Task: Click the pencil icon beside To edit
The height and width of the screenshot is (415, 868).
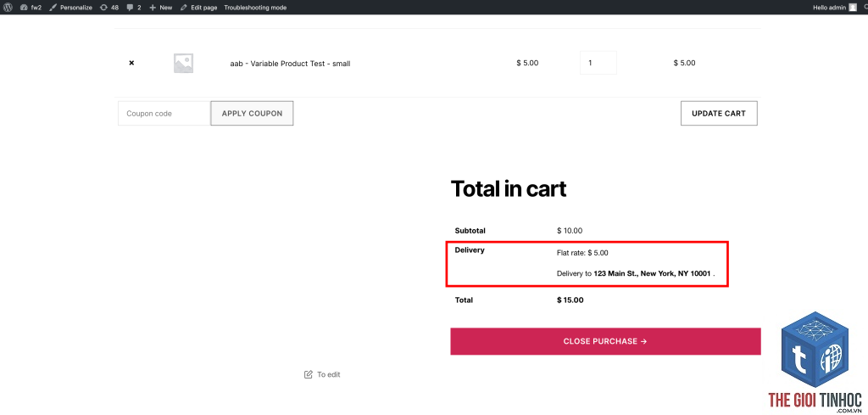Action: [309, 374]
